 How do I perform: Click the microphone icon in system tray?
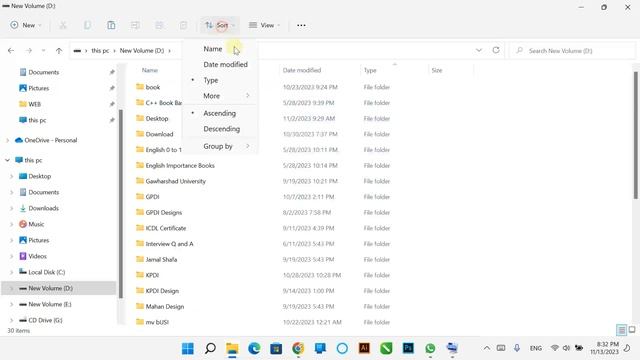[517, 348]
